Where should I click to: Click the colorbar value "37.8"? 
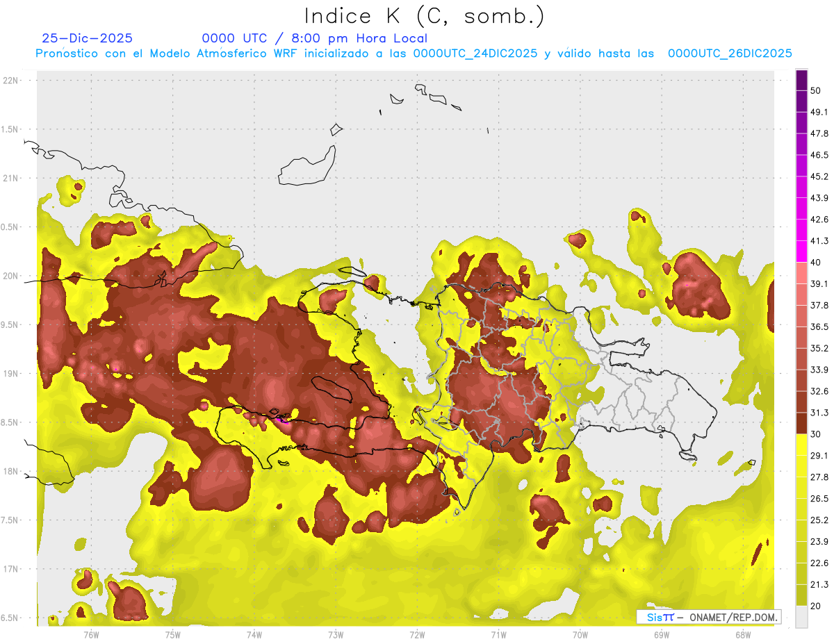tap(819, 305)
